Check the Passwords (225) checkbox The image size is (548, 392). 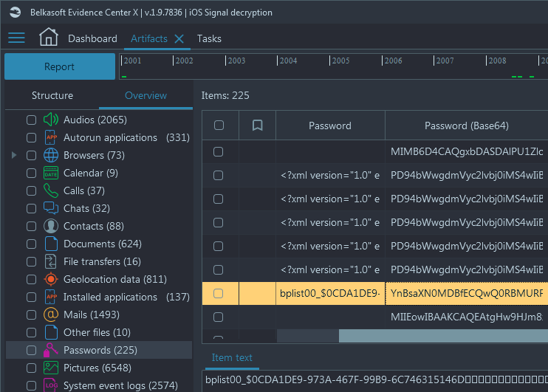[x=32, y=350]
